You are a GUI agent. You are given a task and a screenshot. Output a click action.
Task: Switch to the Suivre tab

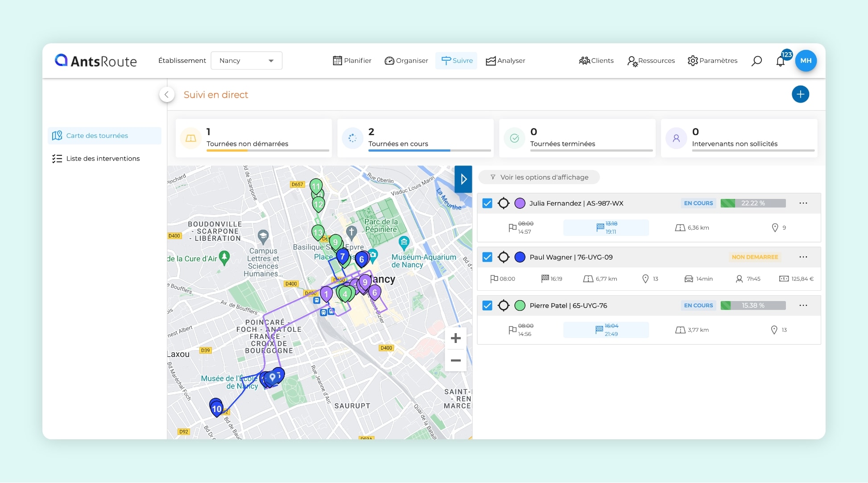(456, 60)
